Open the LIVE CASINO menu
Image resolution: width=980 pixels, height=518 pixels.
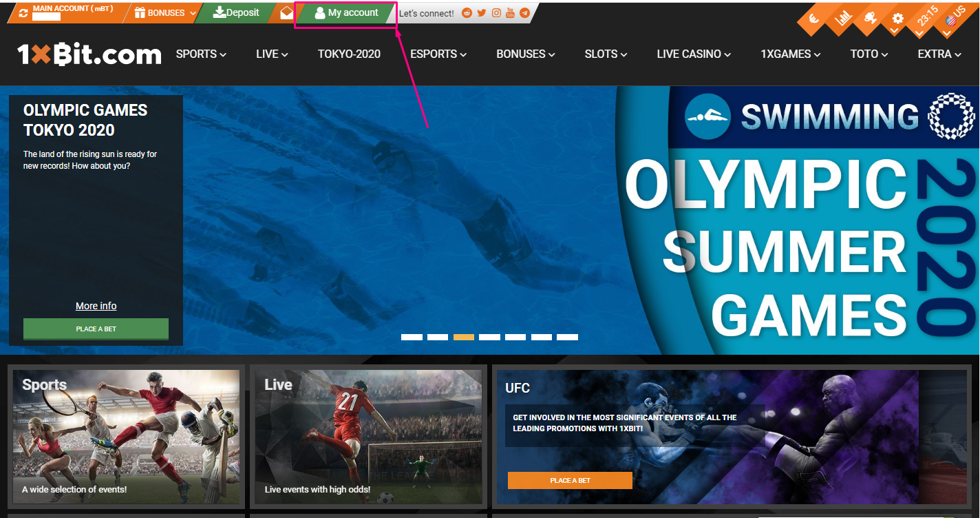click(693, 54)
